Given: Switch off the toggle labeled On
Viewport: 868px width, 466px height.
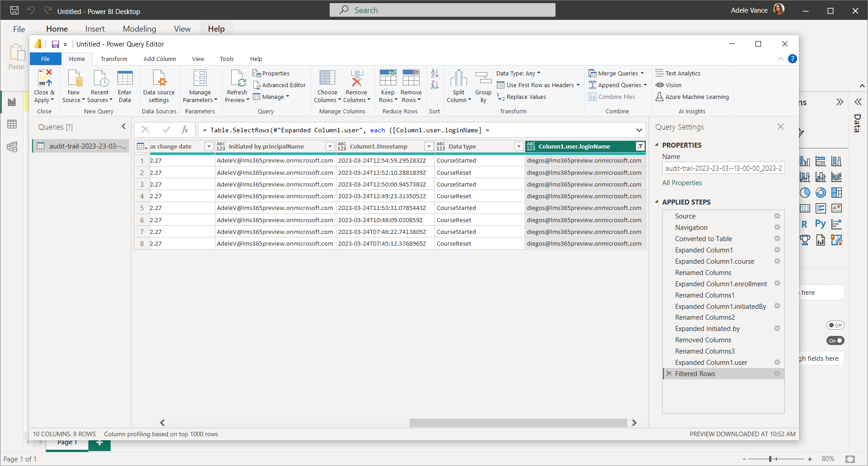Looking at the screenshot, I should coord(835,341).
